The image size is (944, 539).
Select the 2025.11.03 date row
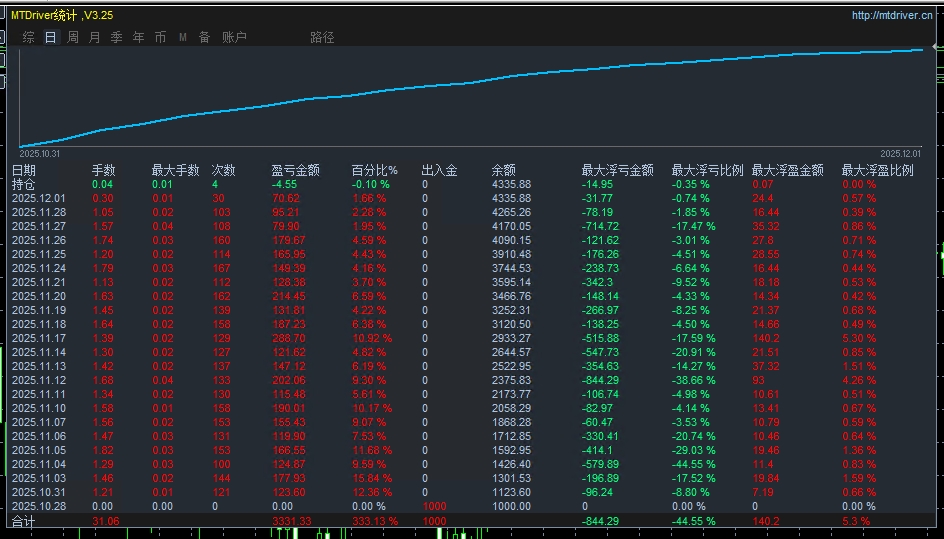tap(39, 478)
